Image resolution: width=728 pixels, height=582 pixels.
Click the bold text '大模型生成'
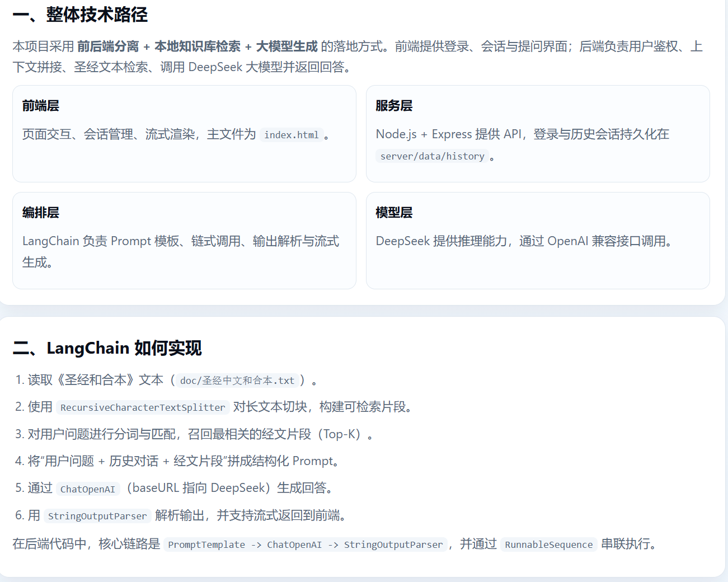[287, 46]
